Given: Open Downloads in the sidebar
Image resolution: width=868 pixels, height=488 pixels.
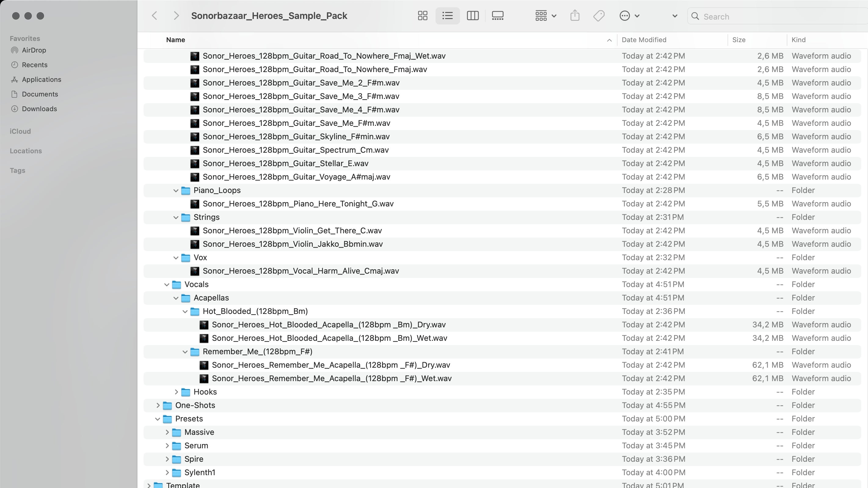Looking at the screenshot, I should coord(39,109).
